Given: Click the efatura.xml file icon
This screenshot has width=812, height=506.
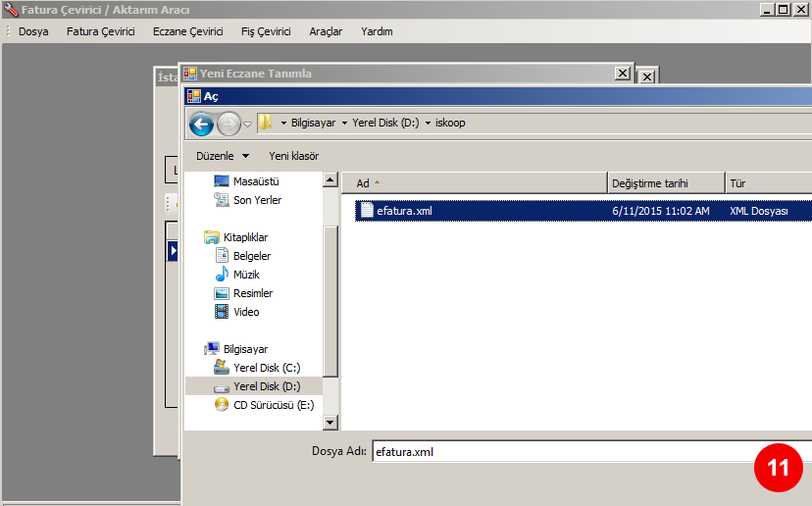Looking at the screenshot, I should (367, 210).
